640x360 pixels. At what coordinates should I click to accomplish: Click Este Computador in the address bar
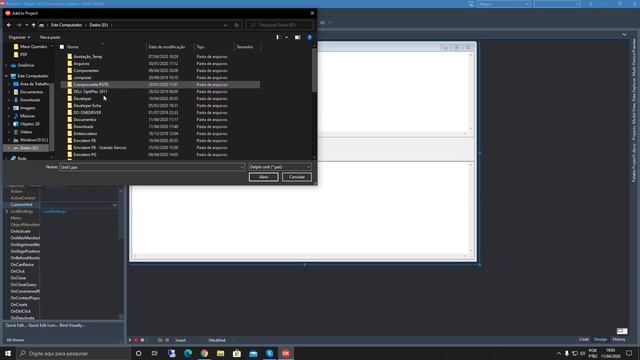tap(66, 25)
